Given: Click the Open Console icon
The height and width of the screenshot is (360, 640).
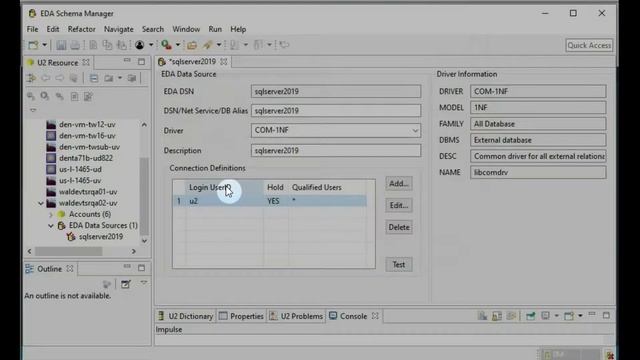Looking at the screenshot, I should click(569, 316).
